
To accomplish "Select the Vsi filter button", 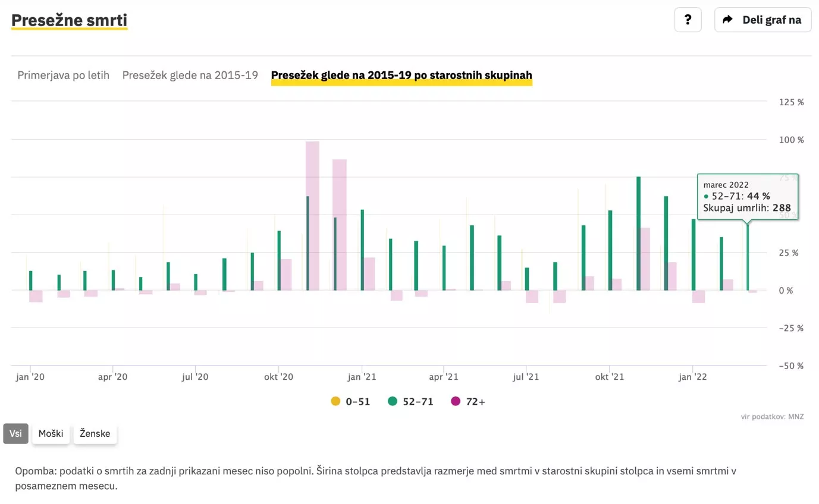I will 15,433.
